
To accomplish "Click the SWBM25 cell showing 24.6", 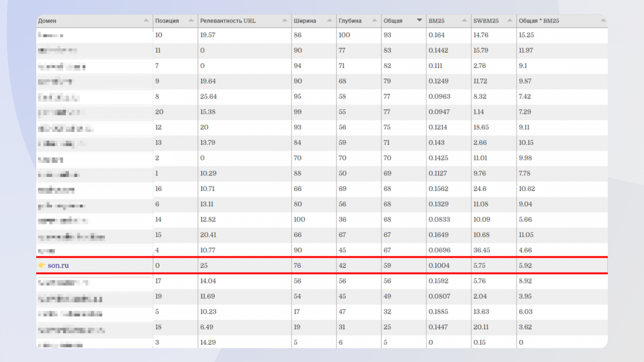I will [480, 189].
